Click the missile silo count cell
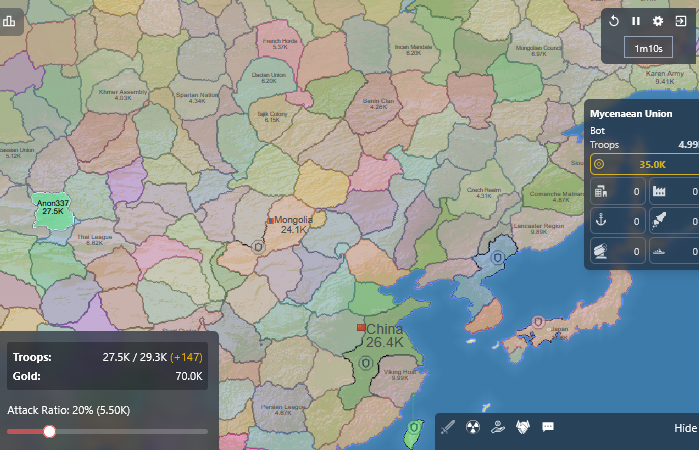The height and width of the screenshot is (450, 699). click(x=674, y=222)
